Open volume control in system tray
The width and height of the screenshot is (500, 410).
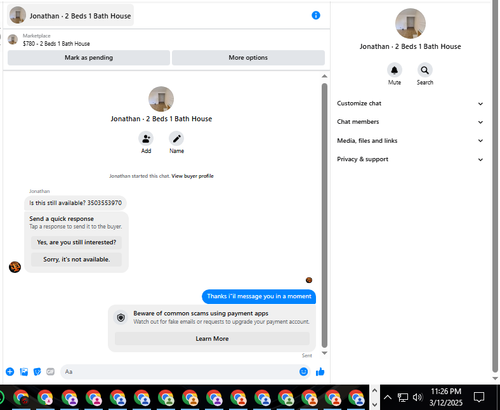pos(418,397)
